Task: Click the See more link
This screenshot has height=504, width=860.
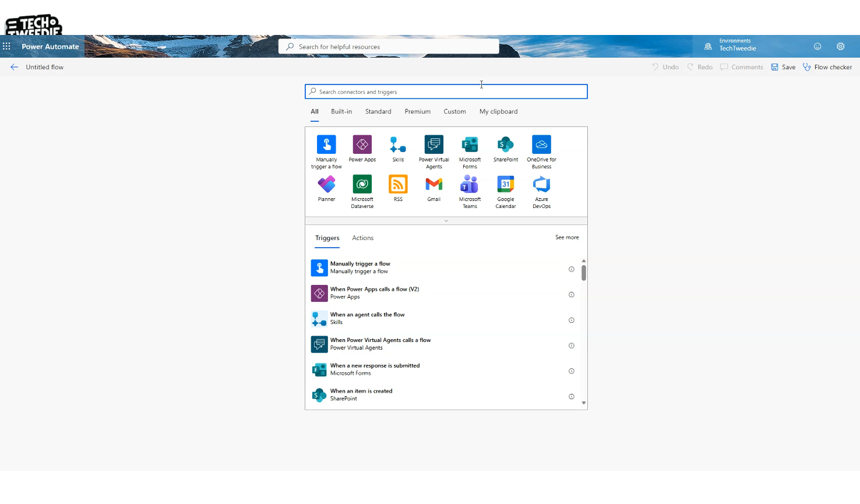Action: tap(566, 238)
